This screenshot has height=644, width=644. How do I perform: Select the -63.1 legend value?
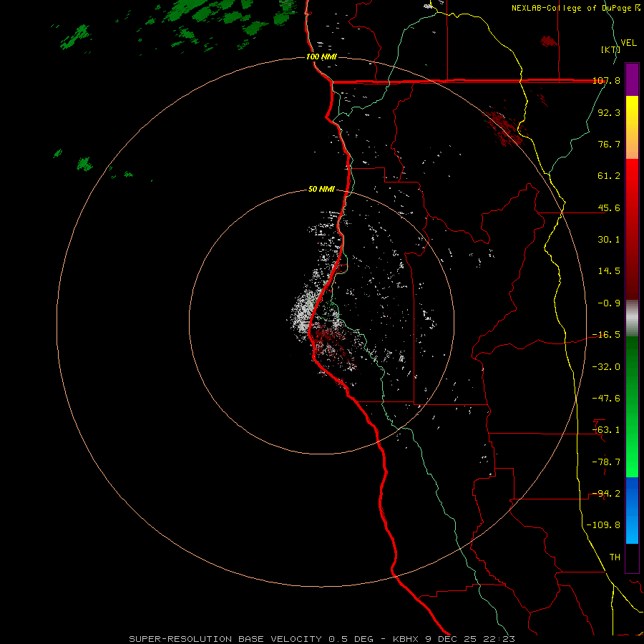click(606, 430)
